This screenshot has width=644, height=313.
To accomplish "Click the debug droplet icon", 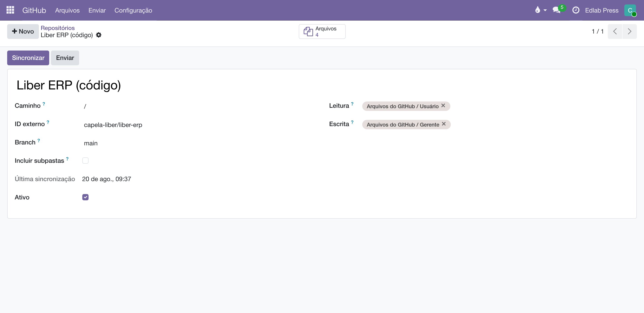I will pos(537,10).
